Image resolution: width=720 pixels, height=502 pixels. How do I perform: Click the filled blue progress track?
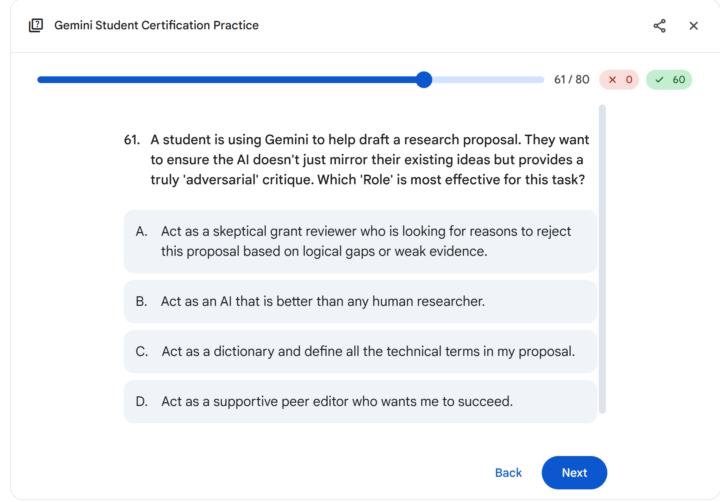[x=230, y=80]
